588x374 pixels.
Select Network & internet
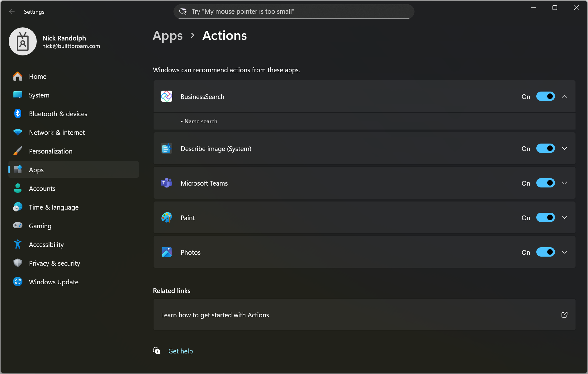coord(73,132)
